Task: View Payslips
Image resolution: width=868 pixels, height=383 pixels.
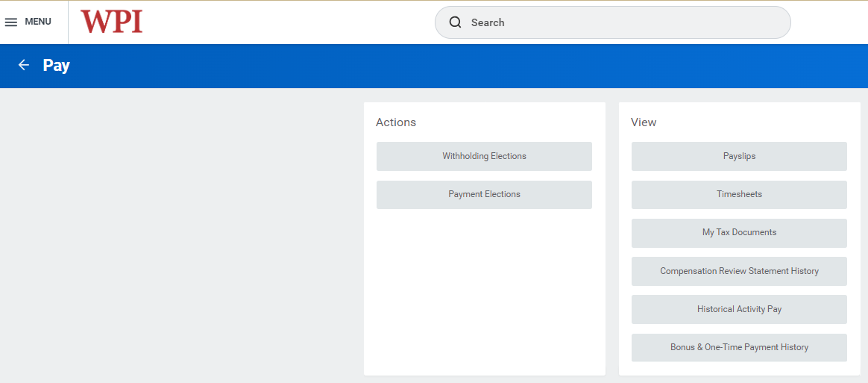Action: (739, 156)
